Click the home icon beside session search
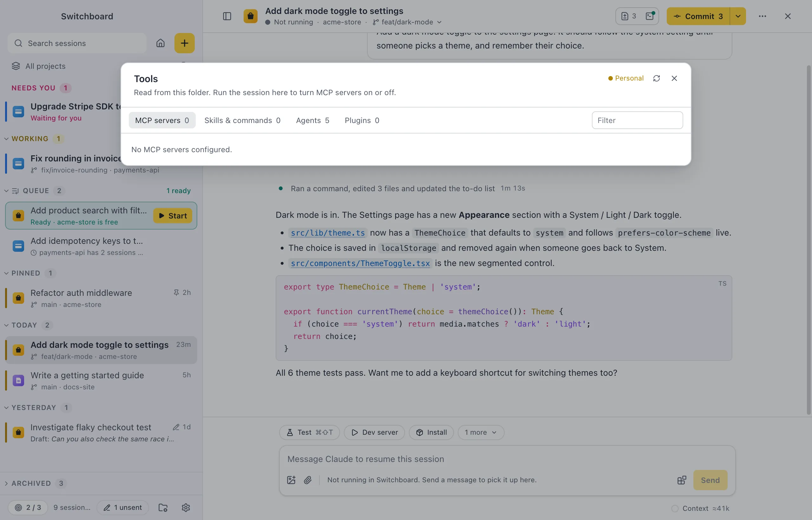Image resolution: width=812 pixels, height=520 pixels. point(160,43)
